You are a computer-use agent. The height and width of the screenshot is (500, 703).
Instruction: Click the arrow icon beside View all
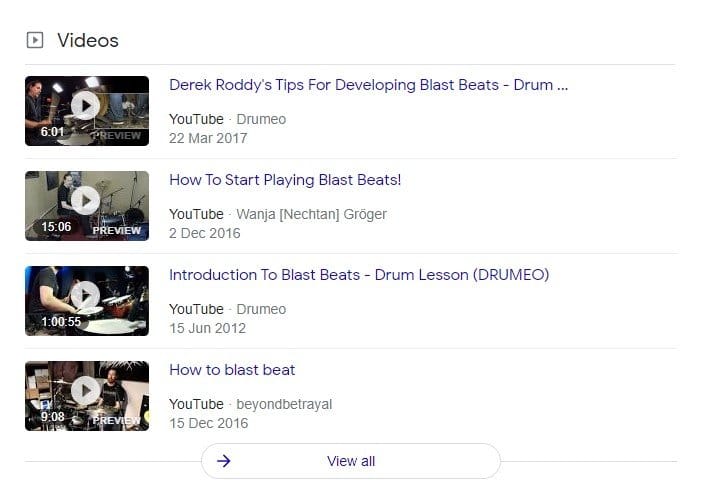224,461
